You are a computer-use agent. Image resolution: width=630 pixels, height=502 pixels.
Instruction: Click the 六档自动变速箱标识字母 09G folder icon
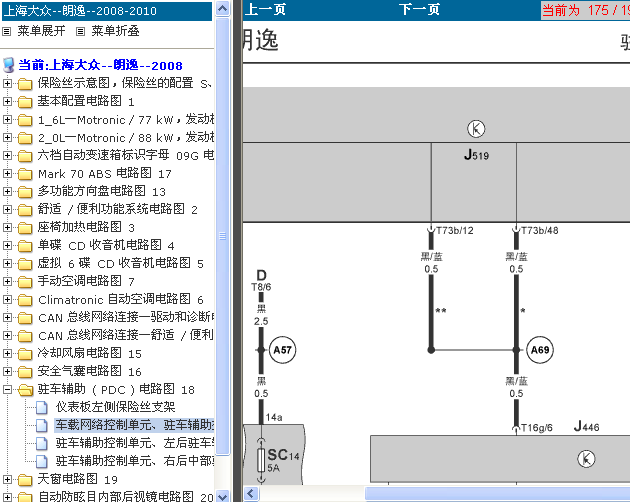coord(25,156)
